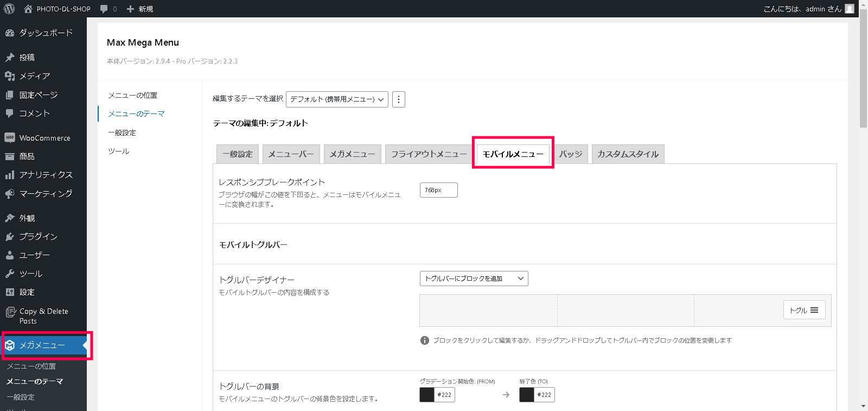Switch to the メニューバー tab
This screenshot has height=411, width=868.
click(291, 154)
